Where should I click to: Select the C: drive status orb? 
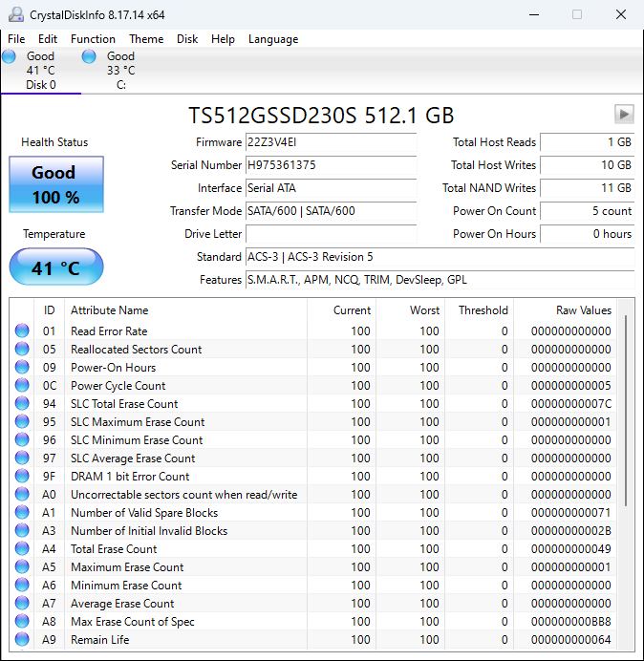click(x=89, y=57)
